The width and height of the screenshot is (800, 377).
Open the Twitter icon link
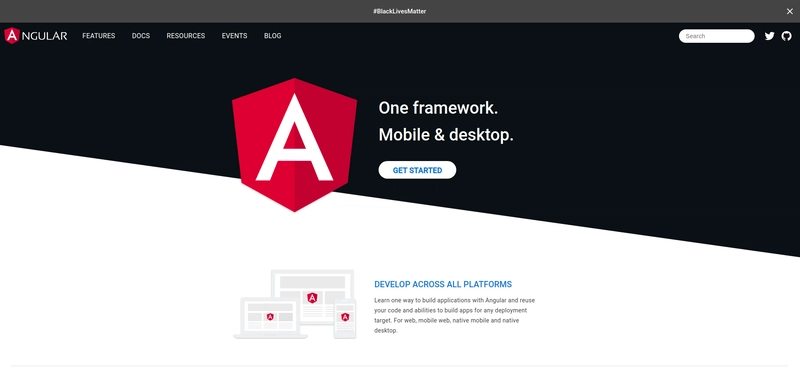(x=769, y=36)
